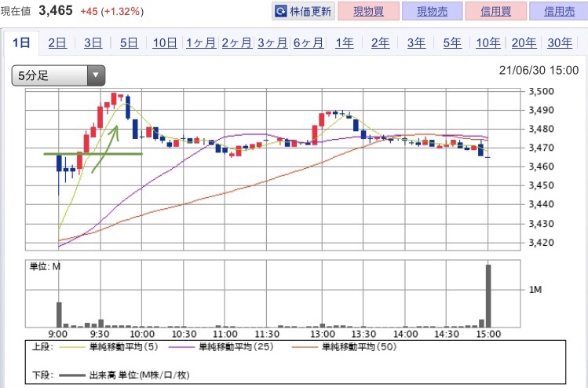View the 2年 chart range

pos(380,42)
